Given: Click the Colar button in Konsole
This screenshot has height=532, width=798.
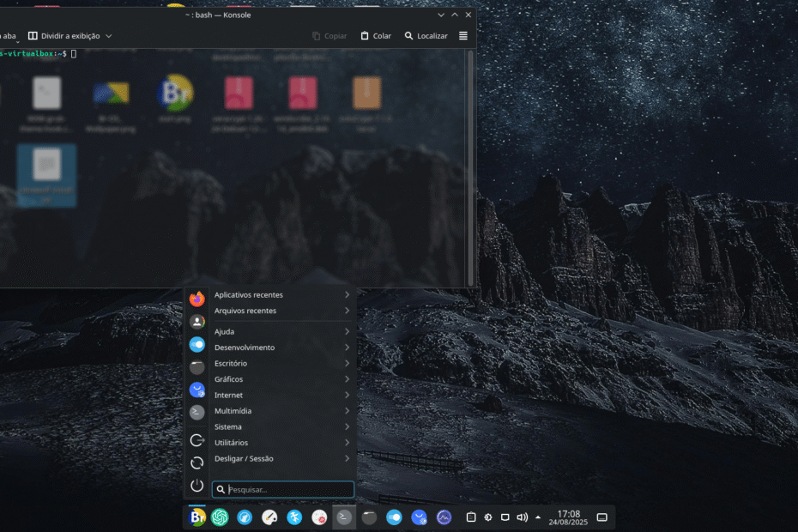Looking at the screenshot, I should click(376, 36).
